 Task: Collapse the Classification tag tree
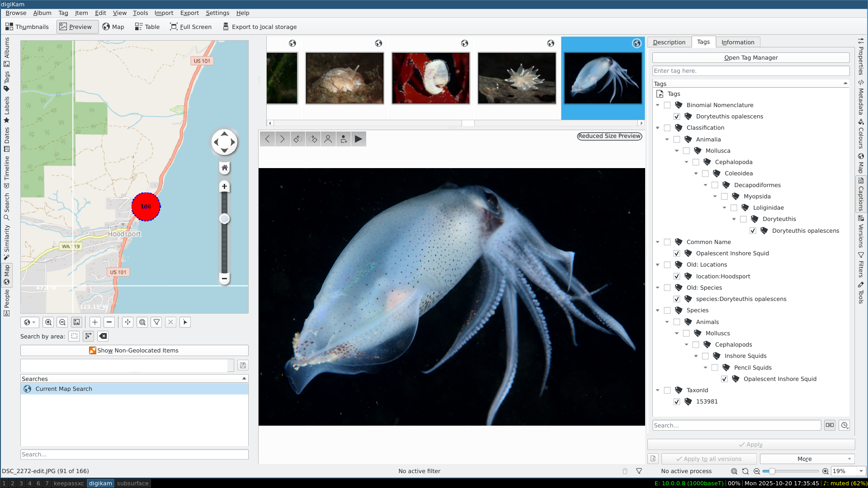[658, 128]
